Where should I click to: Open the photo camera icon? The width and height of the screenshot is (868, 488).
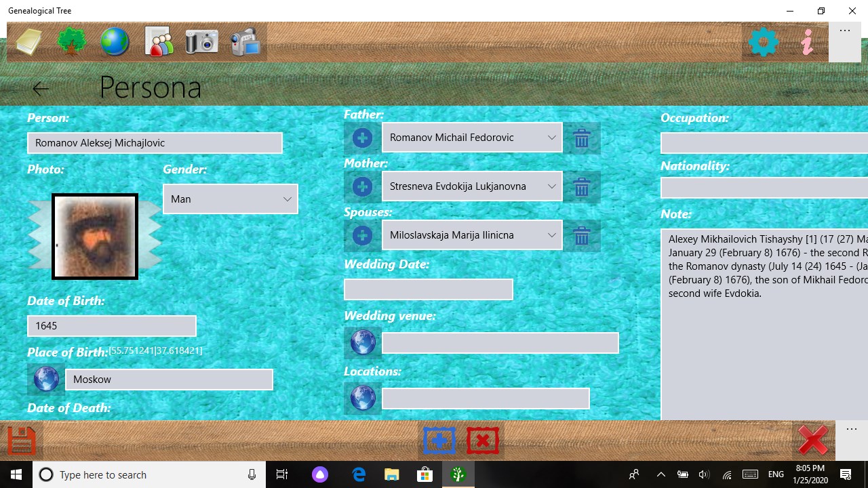click(202, 42)
